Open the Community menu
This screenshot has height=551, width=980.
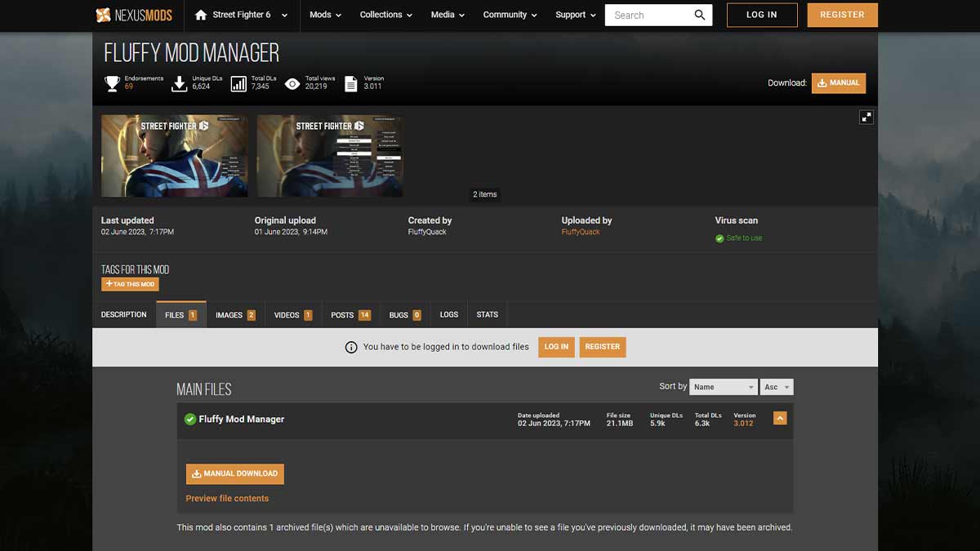(510, 15)
